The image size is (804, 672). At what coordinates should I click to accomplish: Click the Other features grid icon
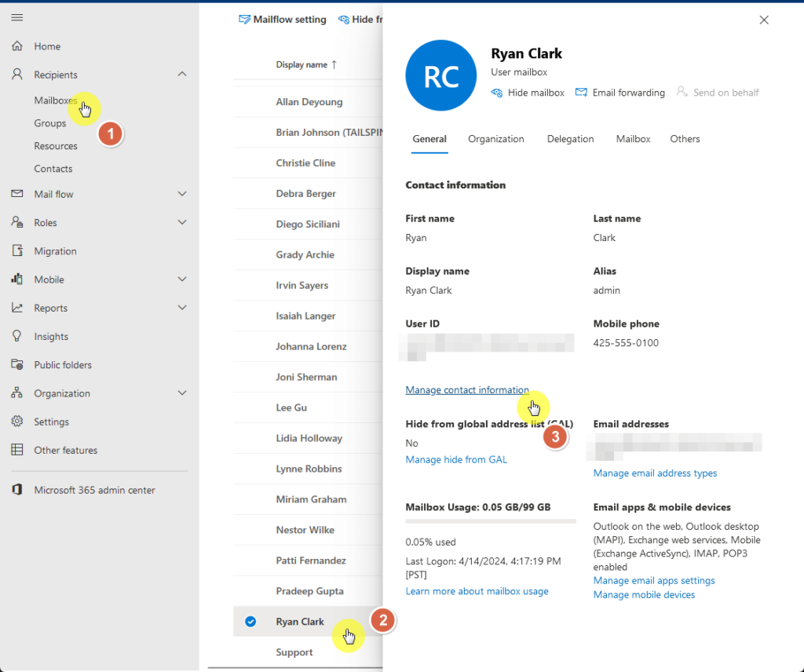[17, 450]
